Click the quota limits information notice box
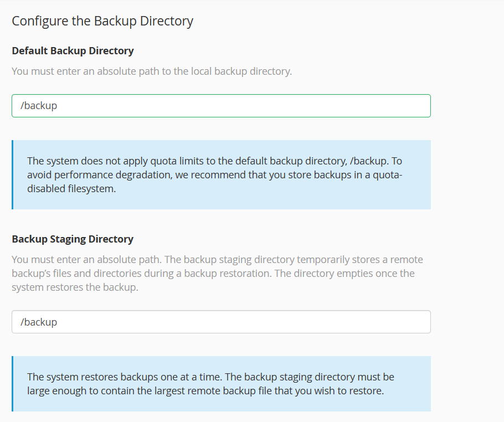 [x=222, y=174]
